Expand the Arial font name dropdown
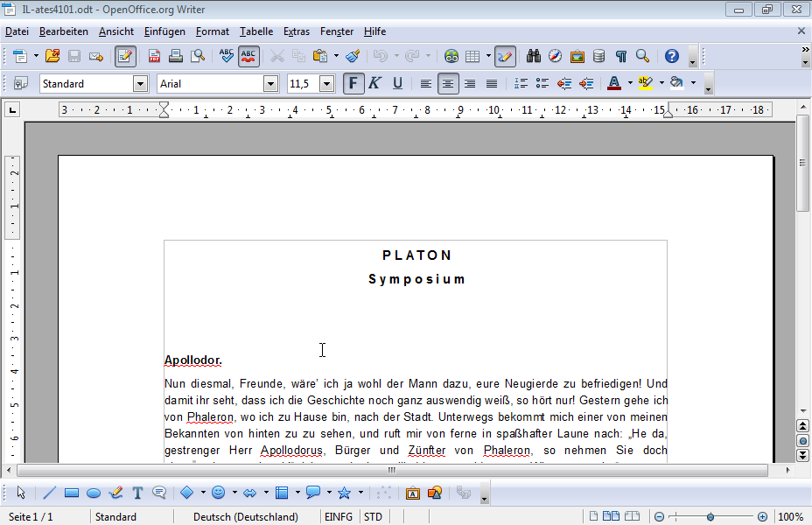Image resolution: width=812 pixels, height=525 pixels. [270, 83]
